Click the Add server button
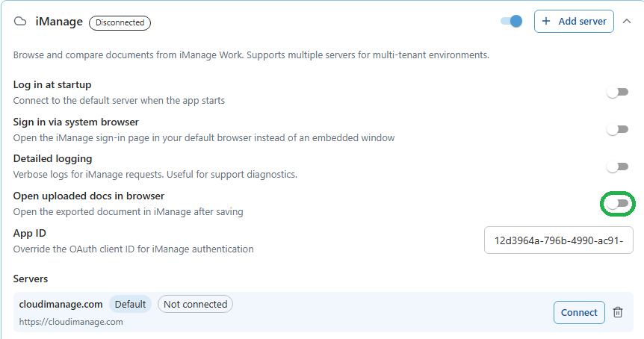This screenshot has width=644, height=339. (x=574, y=22)
